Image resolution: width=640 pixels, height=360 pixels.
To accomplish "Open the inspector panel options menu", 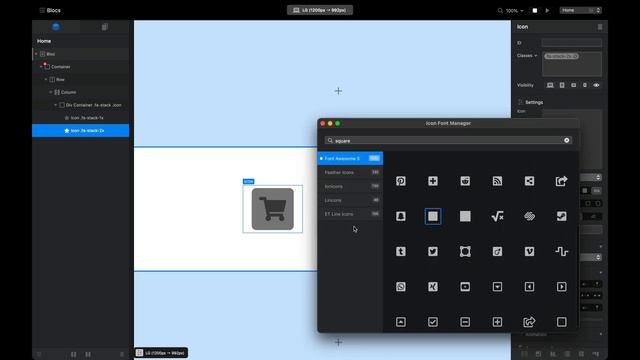I will click(600, 27).
